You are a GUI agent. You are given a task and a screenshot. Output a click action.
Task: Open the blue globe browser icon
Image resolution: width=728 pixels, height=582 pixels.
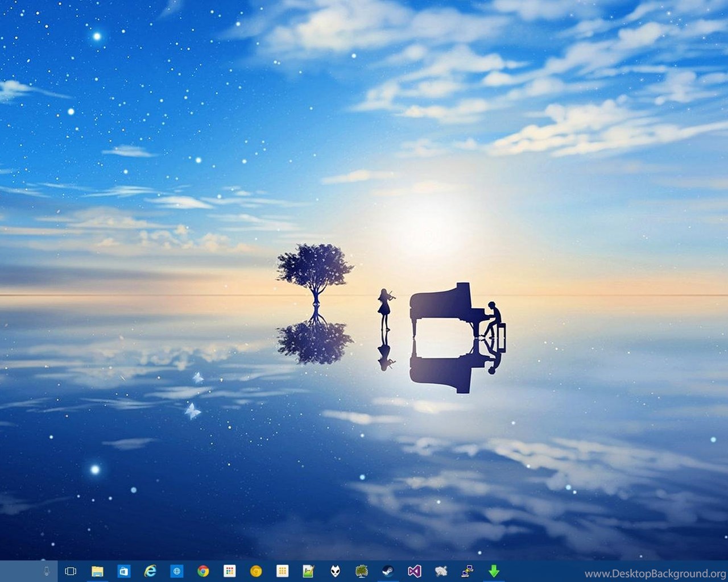(x=177, y=571)
